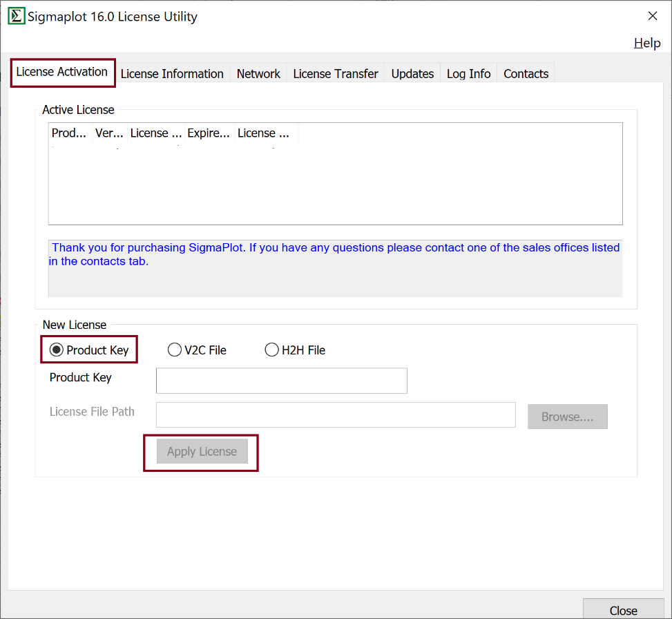Open the License Transfer tab
This screenshot has width=672, height=619.
[336, 74]
